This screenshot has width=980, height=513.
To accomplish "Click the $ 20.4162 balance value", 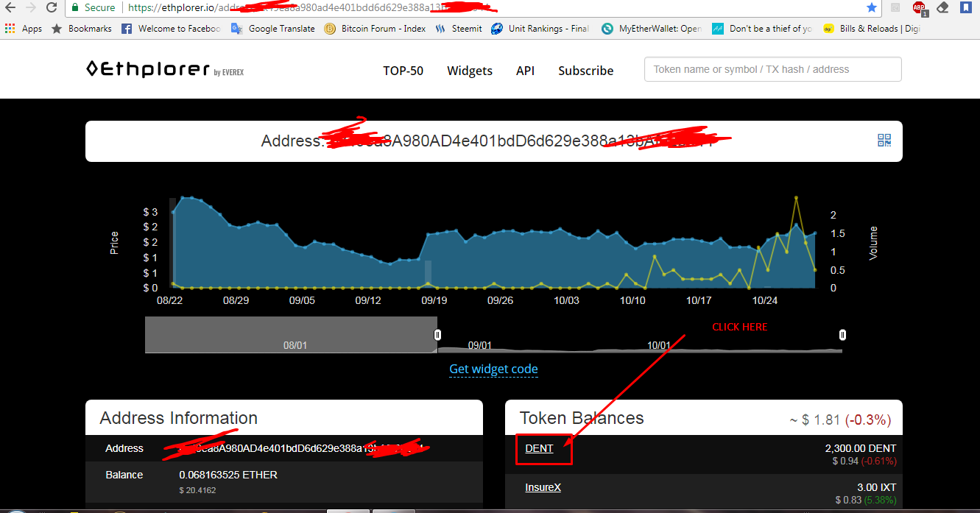I will click(x=198, y=490).
